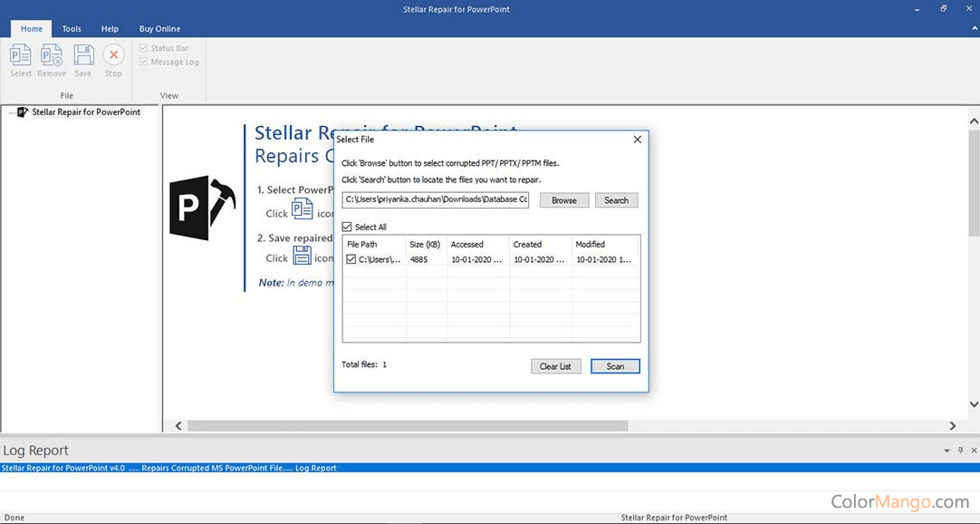Uncheck the listed C:\Users file checkbox
Screen dimensions: 980x524
351,259
